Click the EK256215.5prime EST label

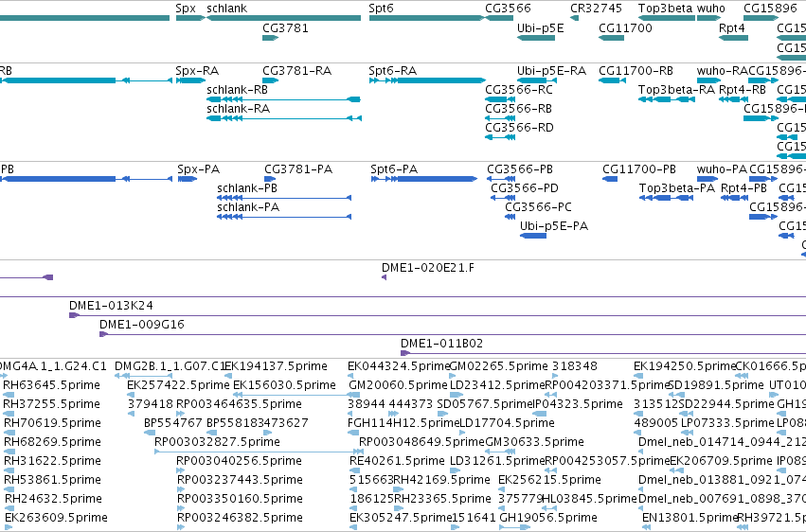(x=549, y=480)
